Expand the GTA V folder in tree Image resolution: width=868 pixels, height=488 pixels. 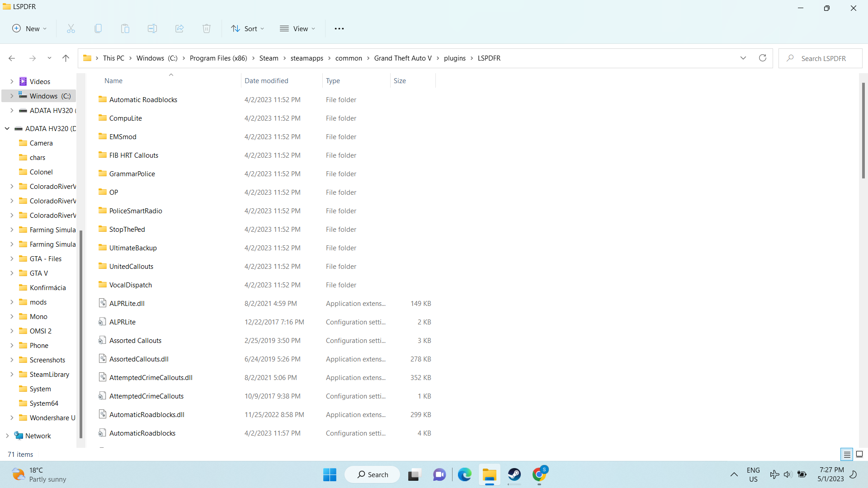(x=12, y=273)
